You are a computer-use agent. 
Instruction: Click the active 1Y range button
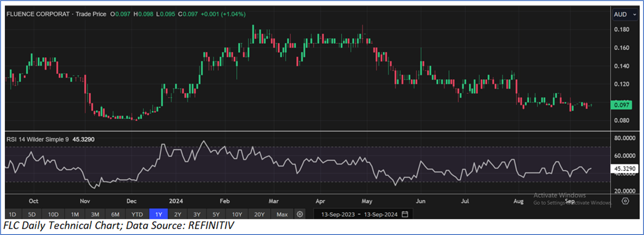point(158,214)
